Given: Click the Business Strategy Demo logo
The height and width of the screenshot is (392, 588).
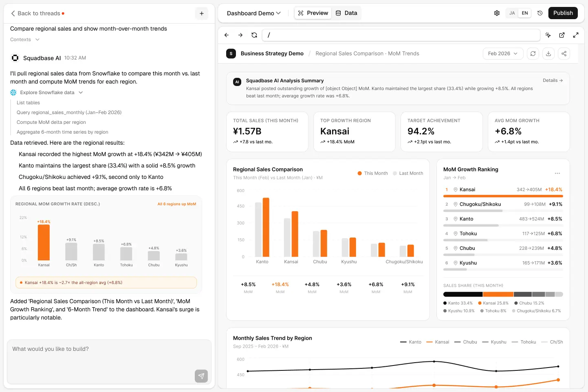Looking at the screenshot, I should [x=231, y=53].
